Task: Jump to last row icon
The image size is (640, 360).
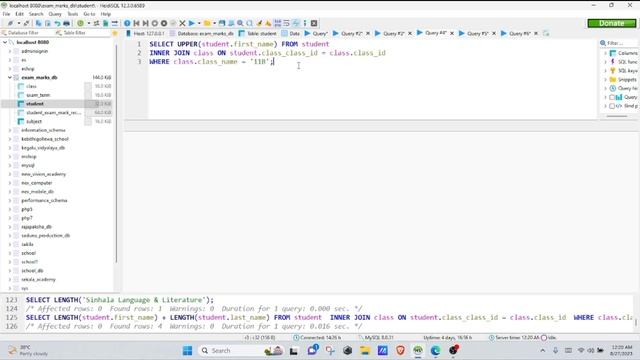Action: coord(145,23)
